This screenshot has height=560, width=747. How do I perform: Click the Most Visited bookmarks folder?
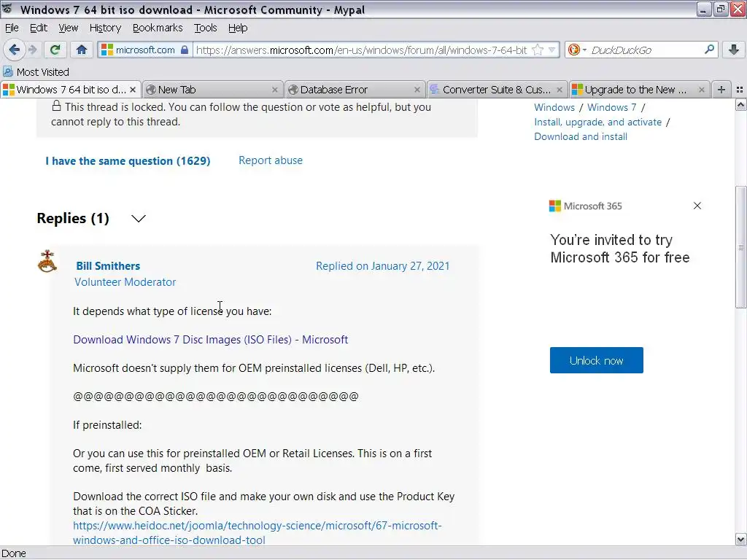click(x=36, y=72)
